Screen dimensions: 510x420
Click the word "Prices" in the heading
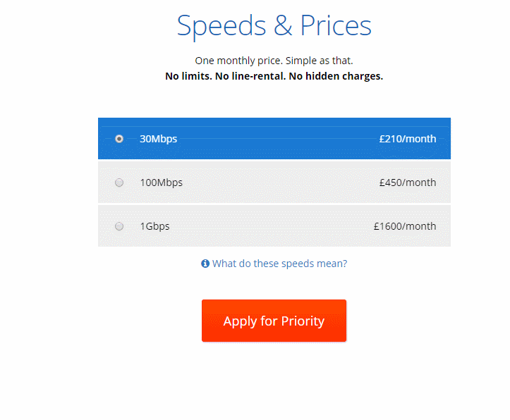tap(336, 26)
